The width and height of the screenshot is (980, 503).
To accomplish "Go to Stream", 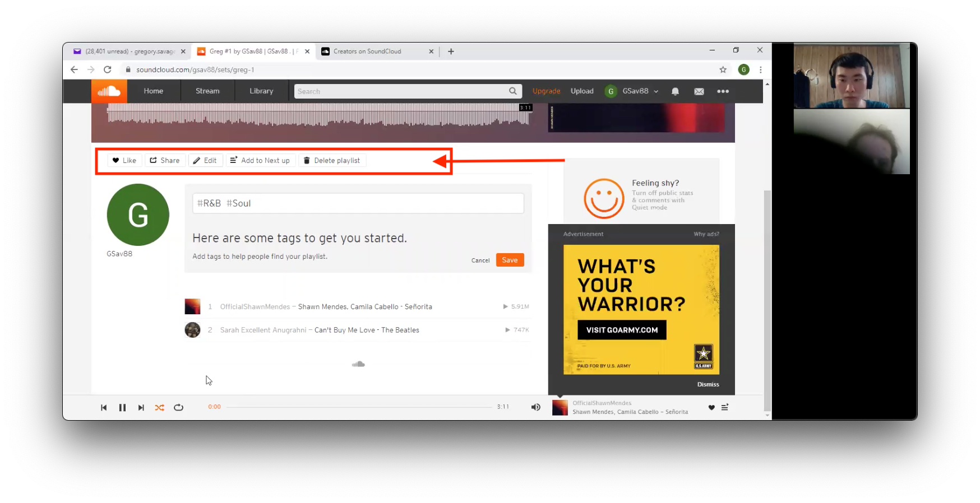I will (x=207, y=91).
